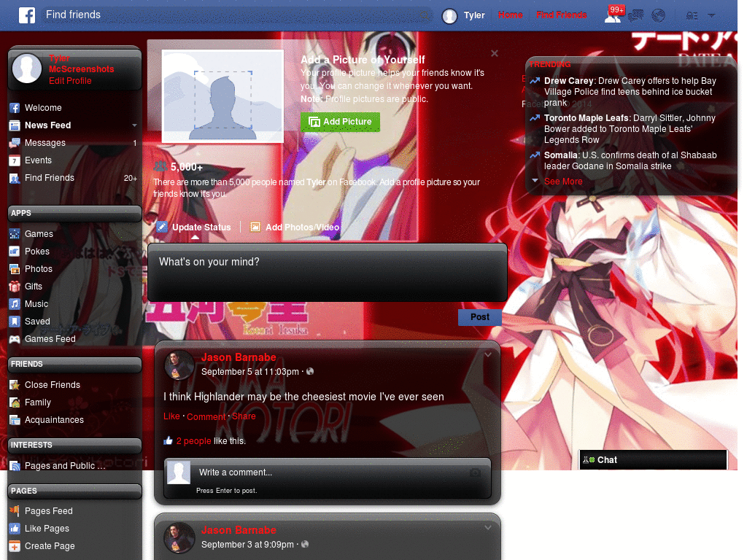Collapse Jason Barnabe's post via chevron
Viewport: 747px width, 560px height.
[487, 354]
